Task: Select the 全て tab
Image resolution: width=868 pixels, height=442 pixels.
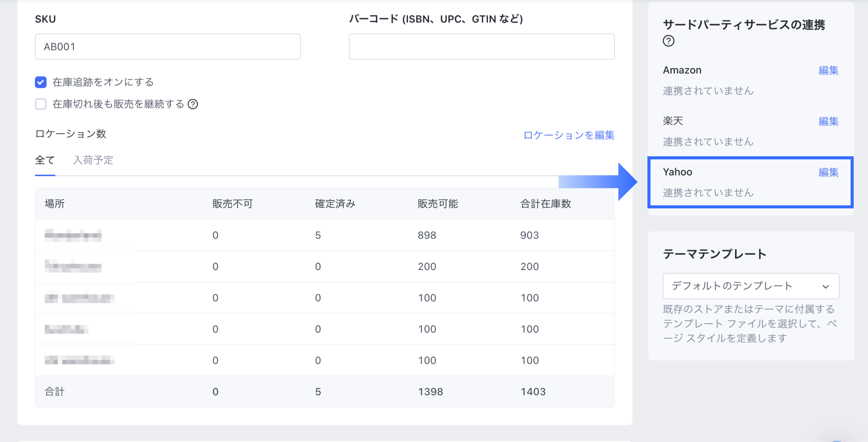Action: (x=45, y=160)
